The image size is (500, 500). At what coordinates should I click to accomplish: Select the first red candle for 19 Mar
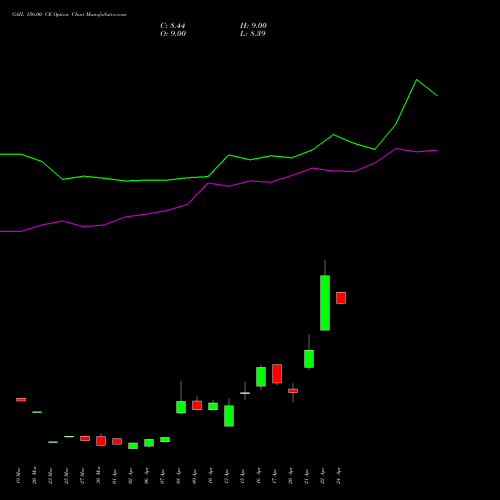point(21,399)
